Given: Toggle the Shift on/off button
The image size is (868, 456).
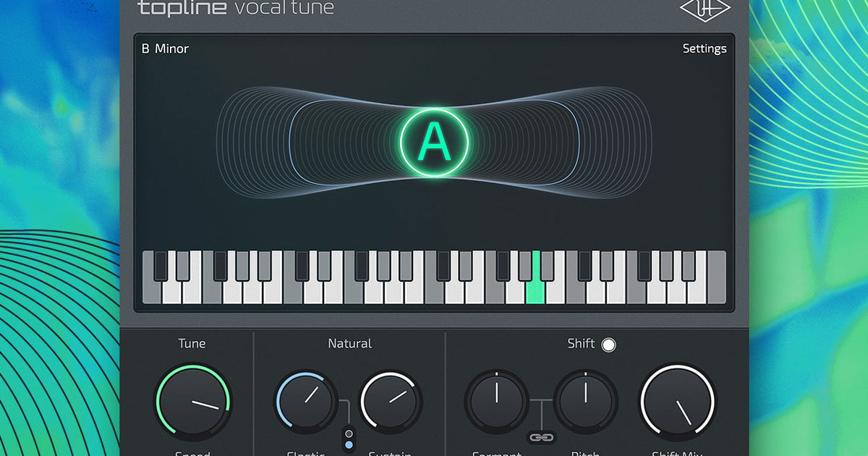Looking at the screenshot, I should tap(609, 345).
